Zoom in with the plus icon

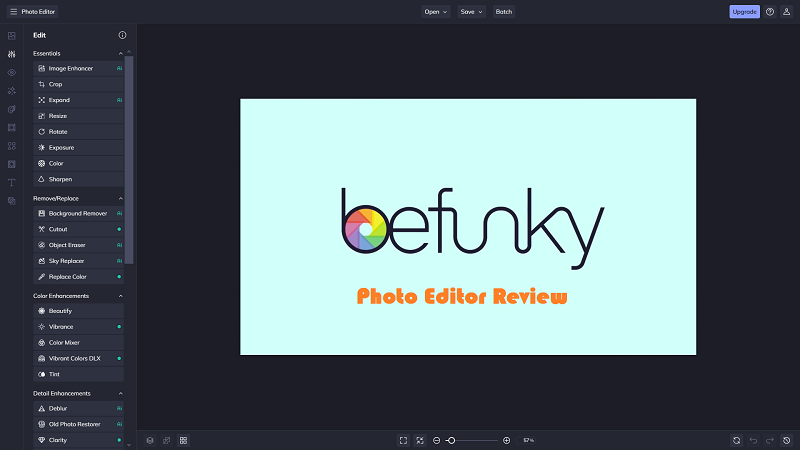click(507, 440)
